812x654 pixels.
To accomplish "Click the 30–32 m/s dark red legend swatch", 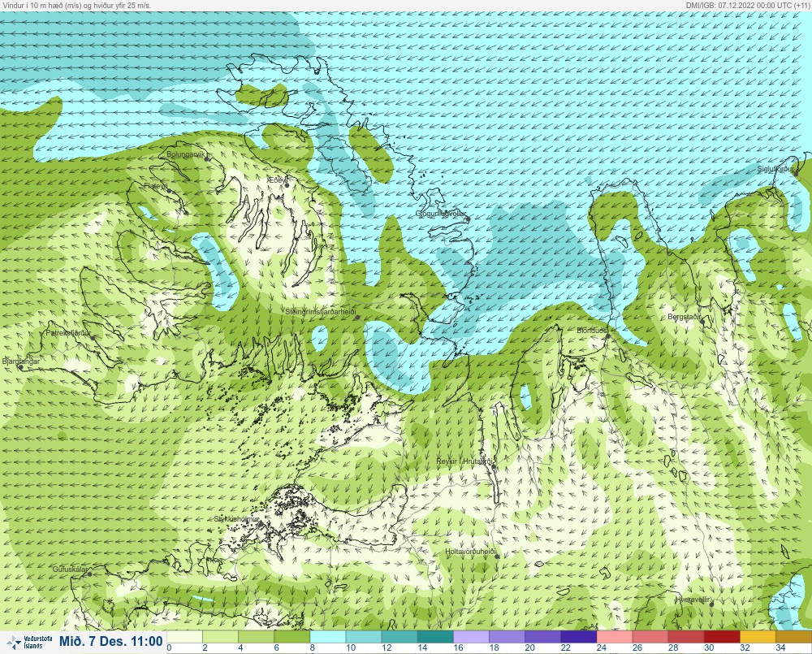I will (x=722, y=636).
